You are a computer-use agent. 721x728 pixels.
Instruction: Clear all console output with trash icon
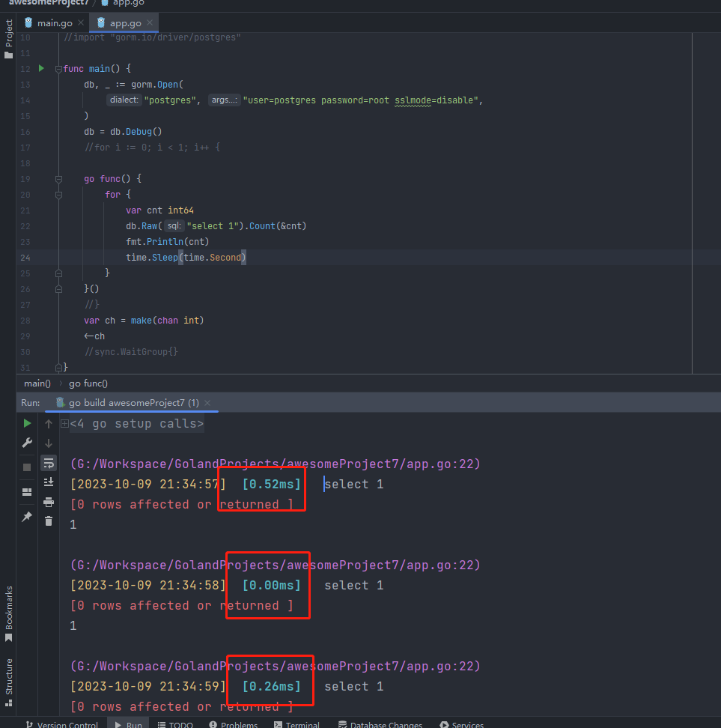[49, 521]
